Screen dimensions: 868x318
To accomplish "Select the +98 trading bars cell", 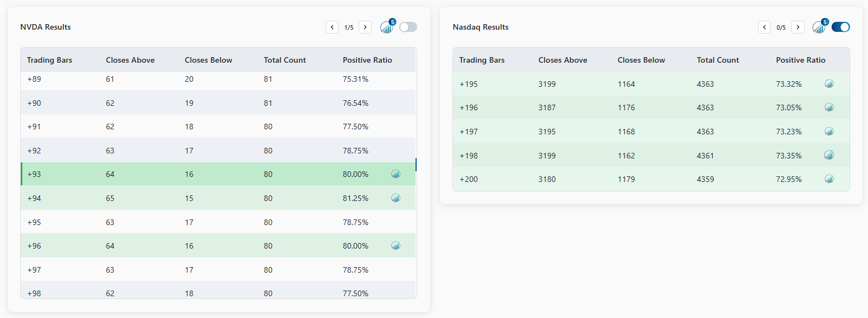I will pyautogui.click(x=34, y=293).
